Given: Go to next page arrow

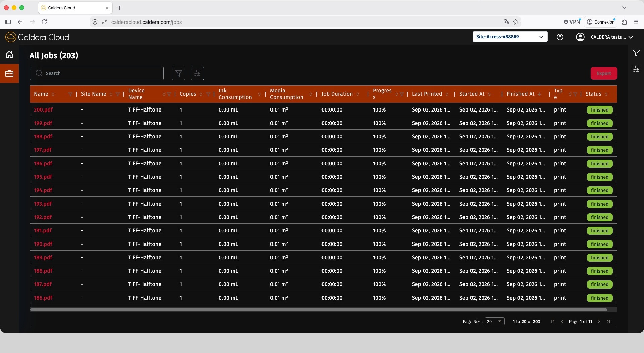Looking at the screenshot, I should click(599, 321).
